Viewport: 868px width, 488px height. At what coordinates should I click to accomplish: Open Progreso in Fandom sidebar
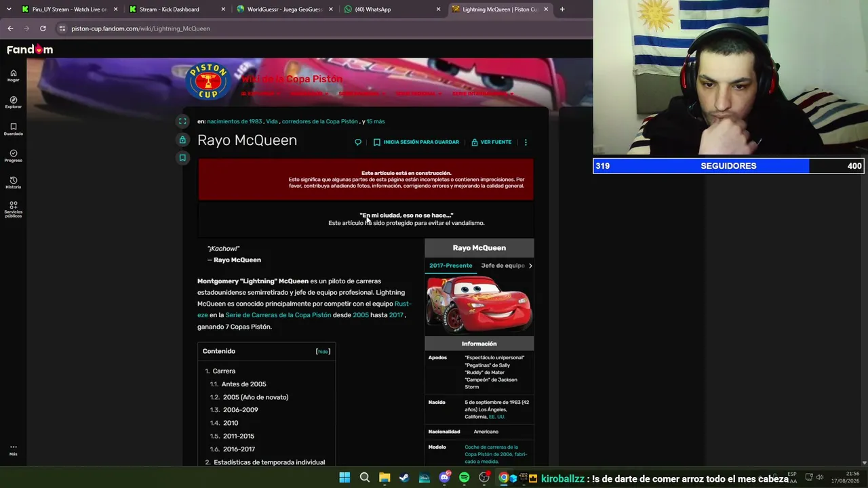click(x=13, y=156)
